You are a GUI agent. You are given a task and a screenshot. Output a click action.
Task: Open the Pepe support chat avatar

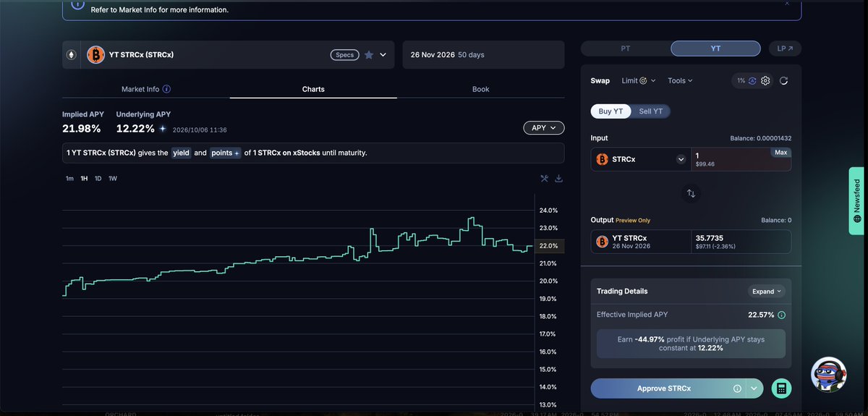(x=828, y=375)
